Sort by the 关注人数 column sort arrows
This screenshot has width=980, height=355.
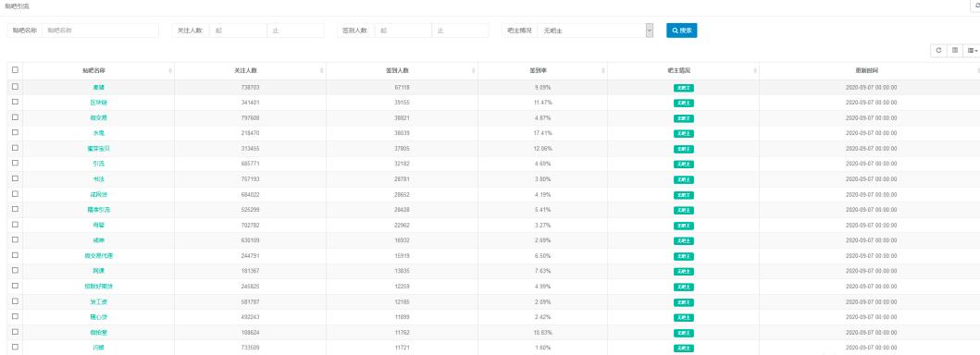pyautogui.click(x=322, y=71)
